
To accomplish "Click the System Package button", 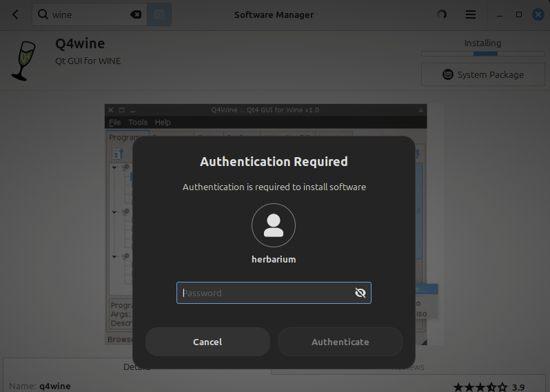I will point(482,74).
